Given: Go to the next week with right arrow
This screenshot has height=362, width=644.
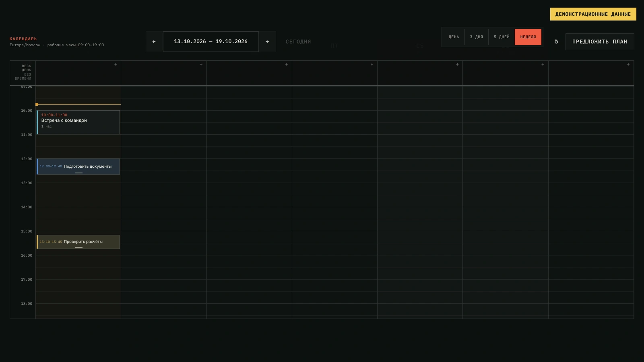Looking at the screenshot, I should (x=267, y=41).
